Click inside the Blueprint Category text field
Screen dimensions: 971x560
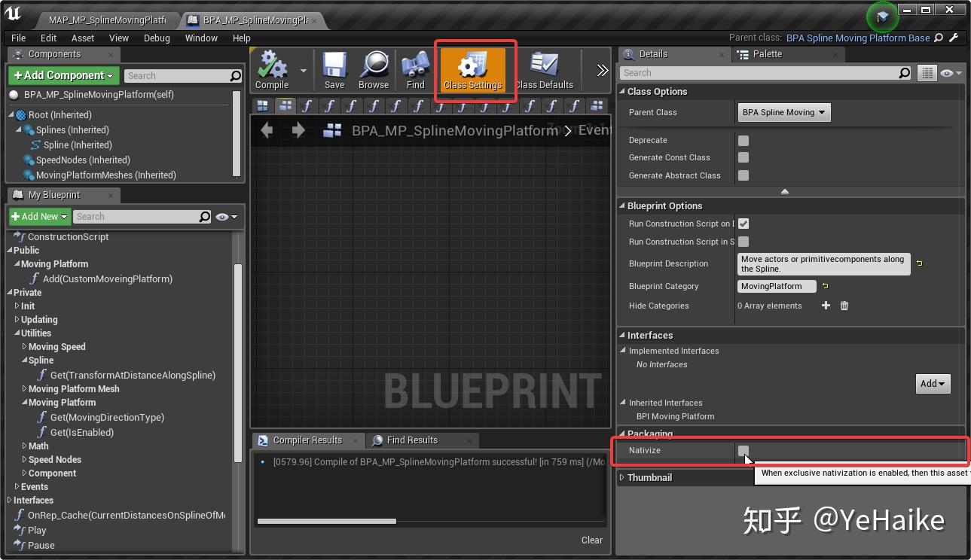coord(776,285)
